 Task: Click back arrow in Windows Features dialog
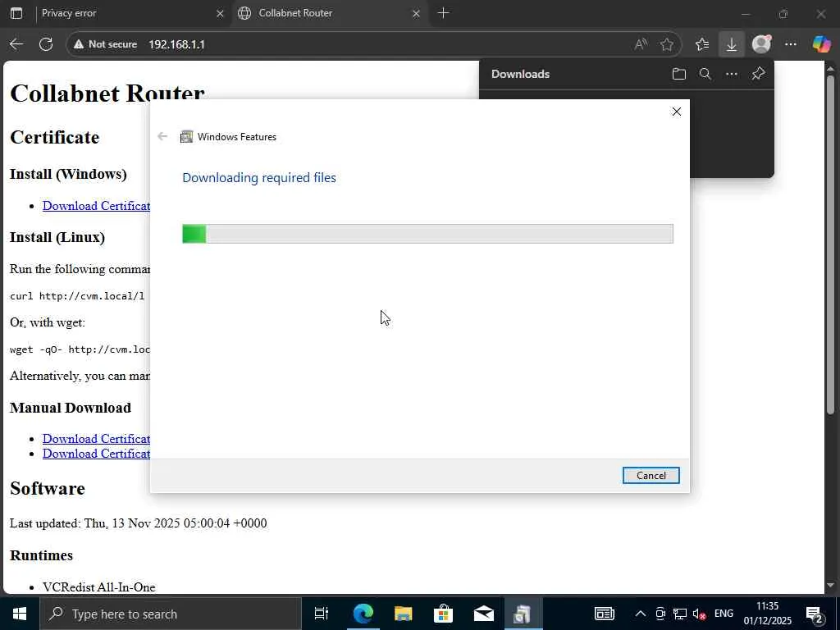pyautogui.click(x=162, y=137)
